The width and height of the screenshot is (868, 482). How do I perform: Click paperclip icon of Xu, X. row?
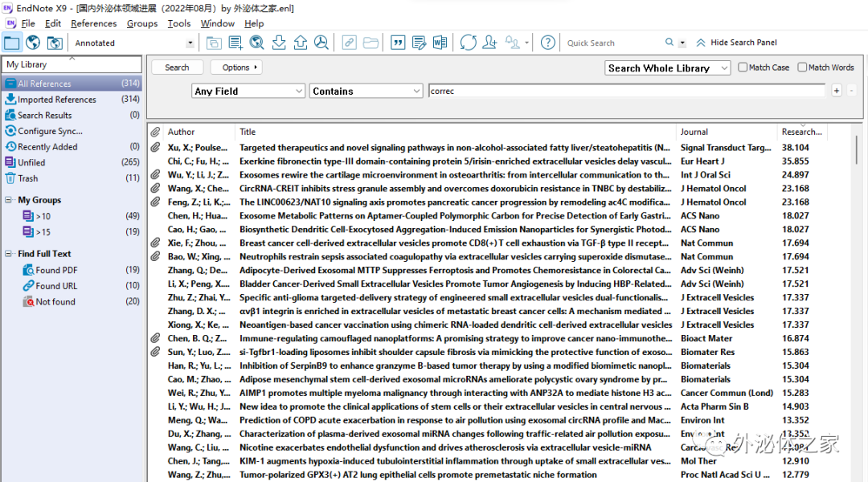(156, 147)
